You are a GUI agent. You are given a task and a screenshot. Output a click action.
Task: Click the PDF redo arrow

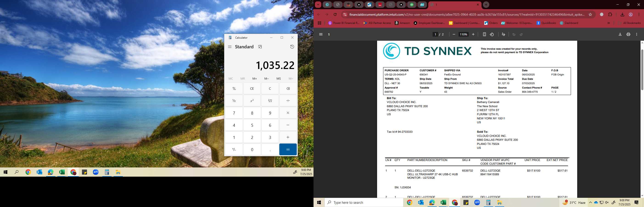click(x=521, y=34)
